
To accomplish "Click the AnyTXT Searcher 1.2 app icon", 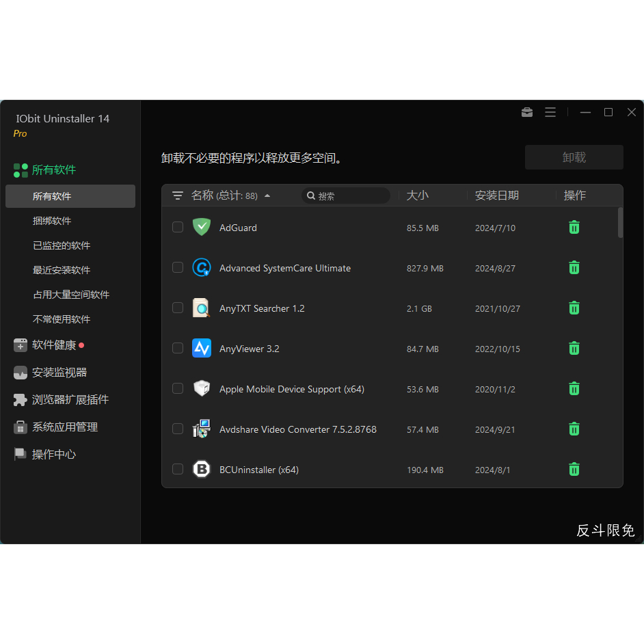I will (x=201, y=308).
